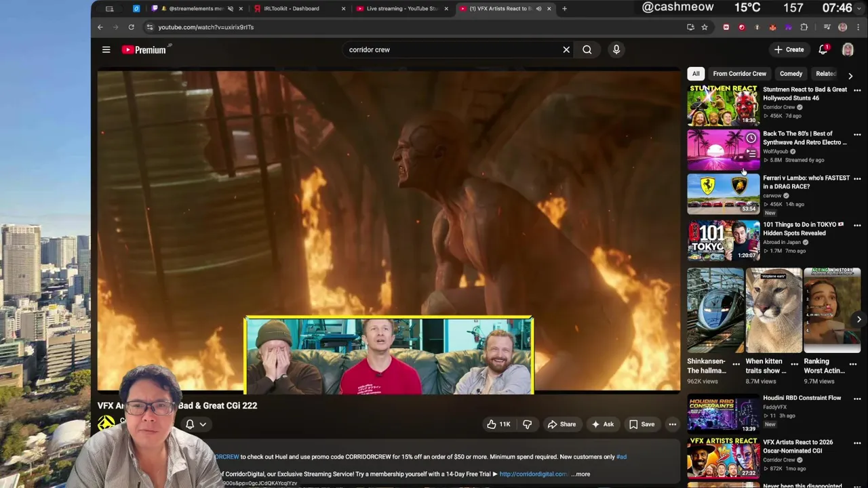Open options for Oscar-Nominated CGI video
This screenshot has width=868, height=488.
pos(857,443)
